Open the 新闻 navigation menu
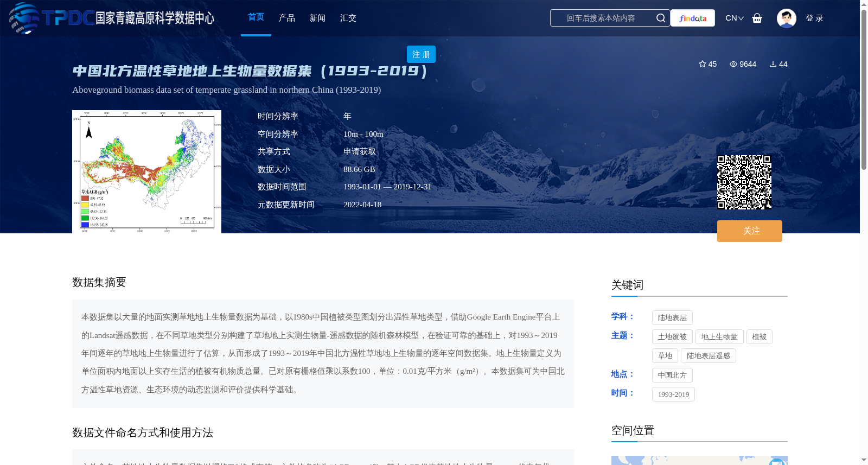868x465 pixels. [317, 18]
